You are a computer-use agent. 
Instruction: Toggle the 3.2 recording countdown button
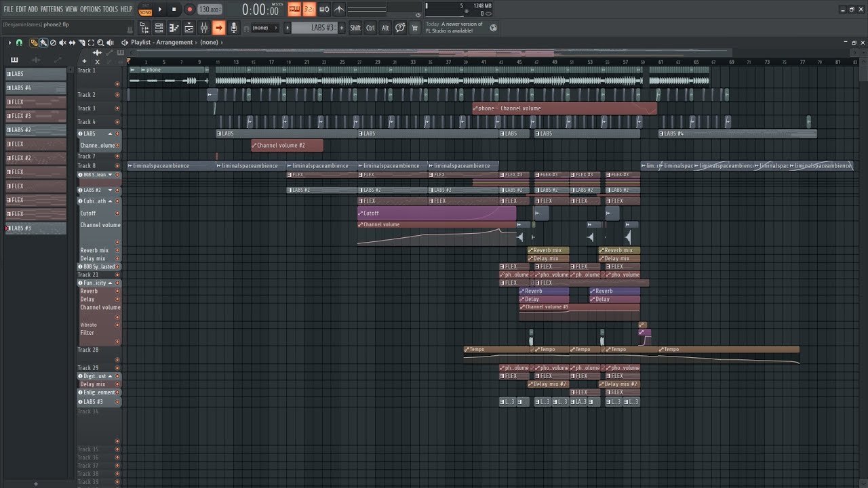click(x=309, y=9)
